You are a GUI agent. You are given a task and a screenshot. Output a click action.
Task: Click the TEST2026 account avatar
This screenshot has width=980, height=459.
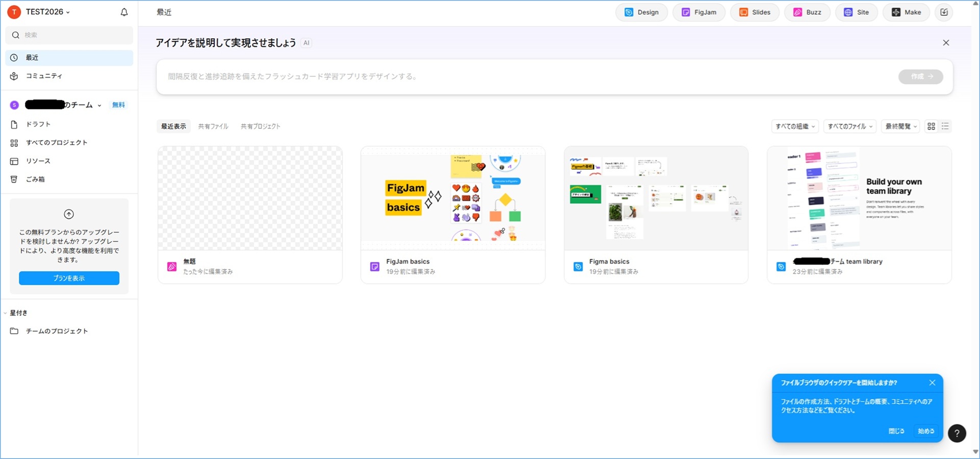(x=14, y=12)
